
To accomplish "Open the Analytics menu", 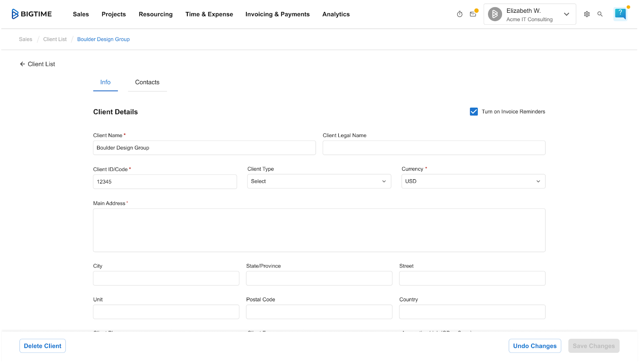I will (335, 14).
